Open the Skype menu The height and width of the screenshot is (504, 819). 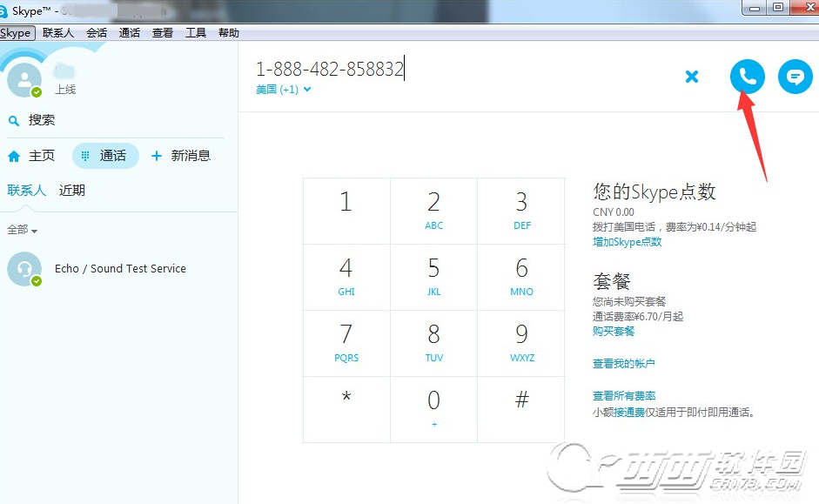[x=16, y=33]
